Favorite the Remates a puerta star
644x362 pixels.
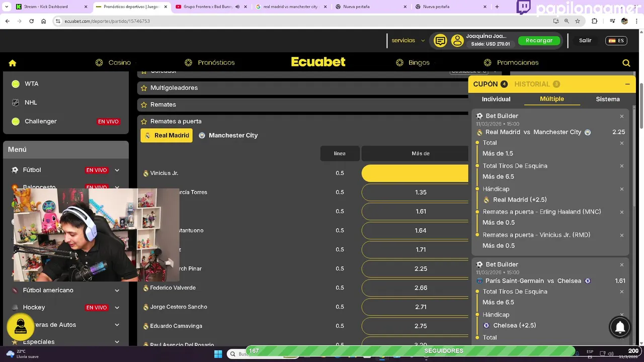[x=144, y=121]
